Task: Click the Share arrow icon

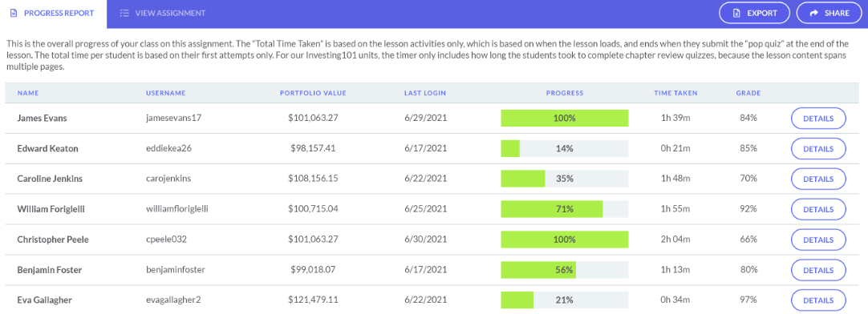Action: [x=813, y=14]
